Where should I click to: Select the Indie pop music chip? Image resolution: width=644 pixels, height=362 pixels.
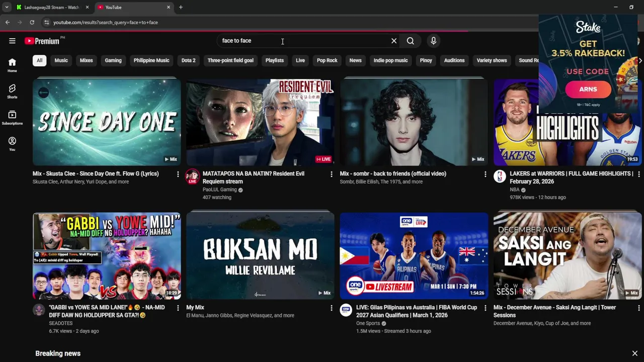pos(390,60)
